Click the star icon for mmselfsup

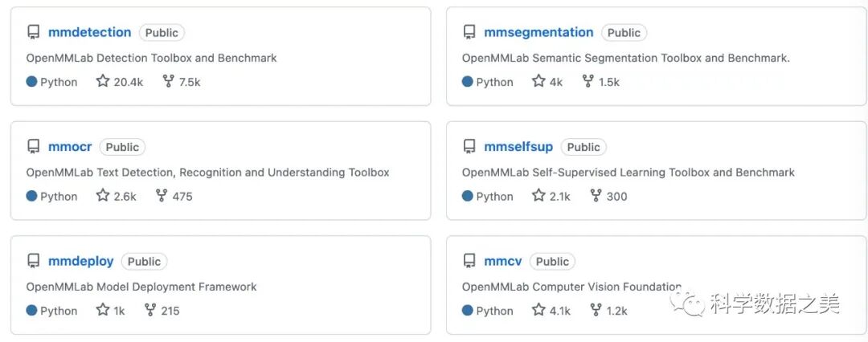click(538, 196)
